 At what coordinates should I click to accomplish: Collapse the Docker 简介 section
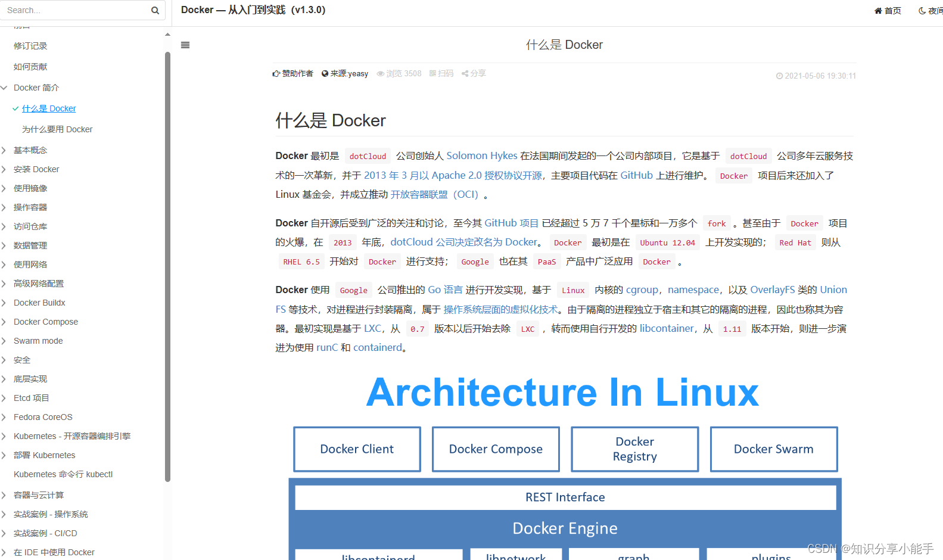coord(4,88)
